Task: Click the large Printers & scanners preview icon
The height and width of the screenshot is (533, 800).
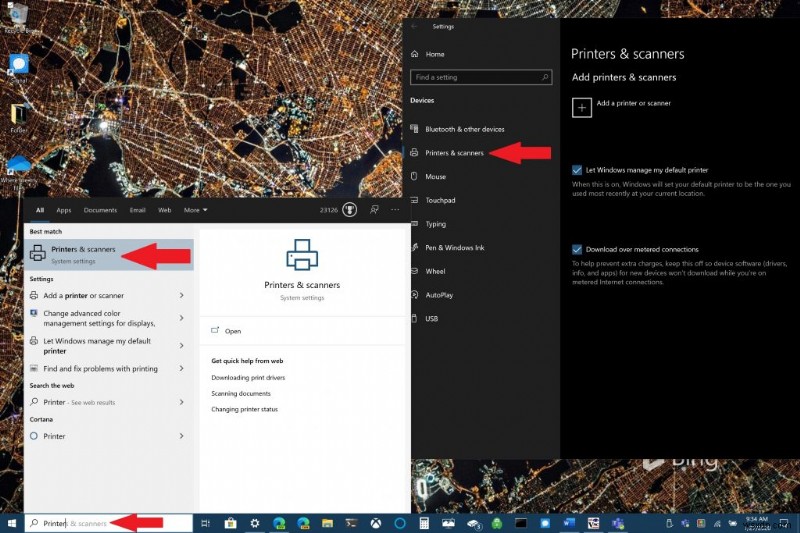Action: (302, 254)
